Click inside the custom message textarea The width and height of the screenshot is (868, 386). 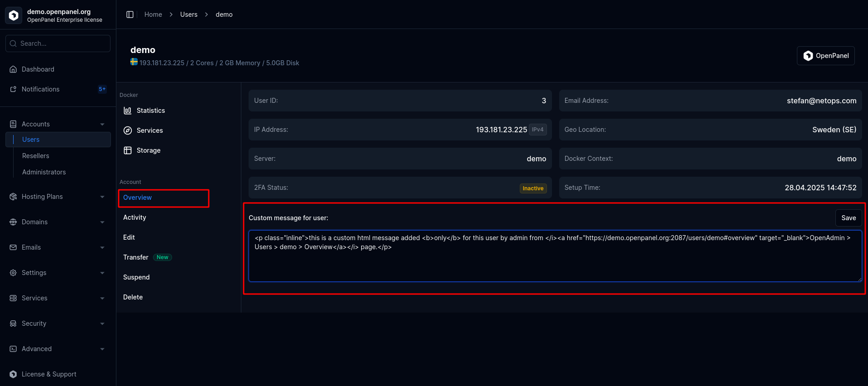[x=555, y=256]
